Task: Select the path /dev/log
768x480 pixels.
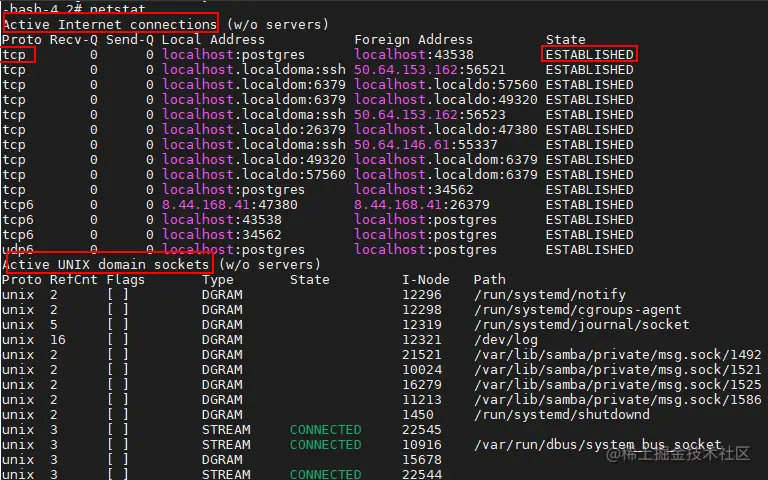Action: 505,340
